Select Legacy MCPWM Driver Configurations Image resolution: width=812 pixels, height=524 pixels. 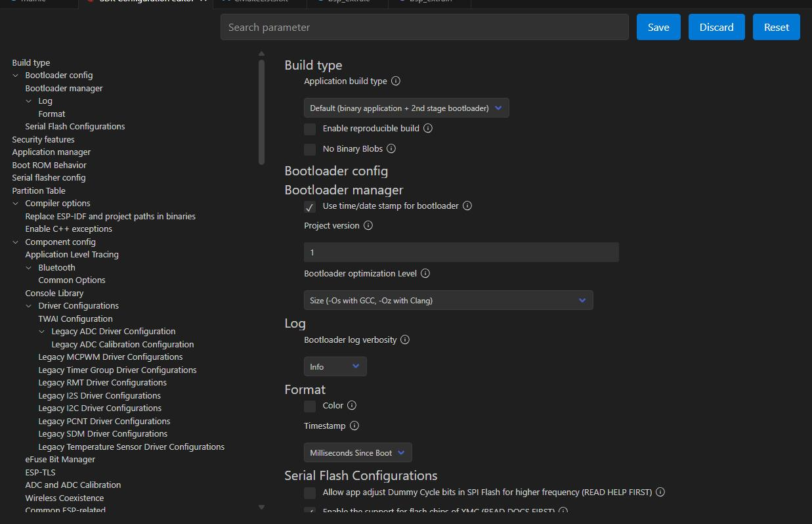[x=110, y=357]
